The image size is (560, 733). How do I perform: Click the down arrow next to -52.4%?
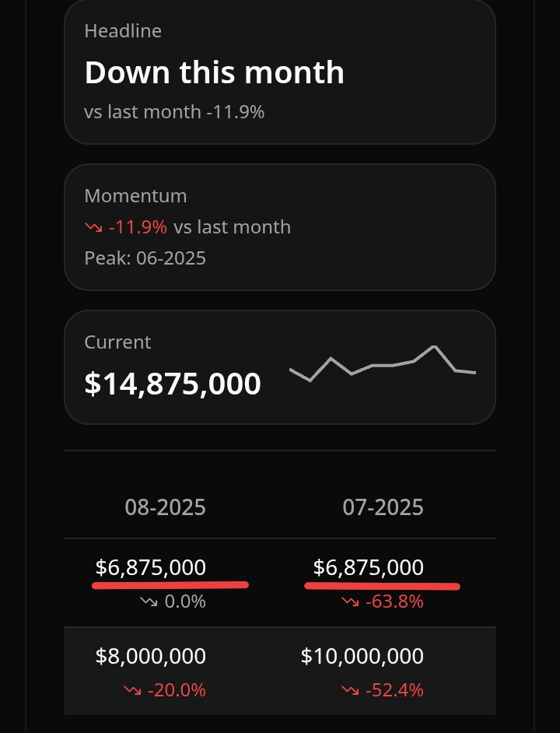[x=351, y=690]
